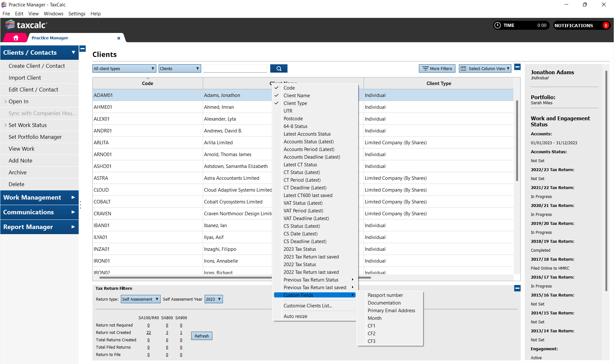Screen dimensions: 614x364
Task: Enable the UTR column option
Action: point(288,111)
